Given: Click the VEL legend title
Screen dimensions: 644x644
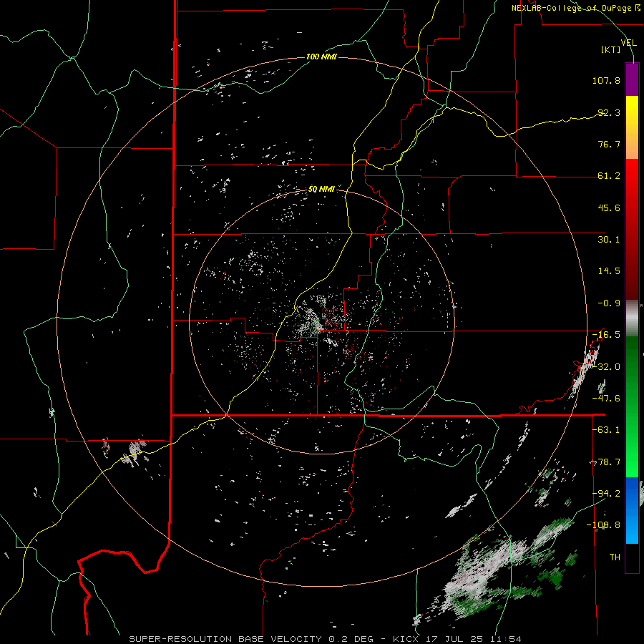Looking at the screenshot, I should 628,43.
